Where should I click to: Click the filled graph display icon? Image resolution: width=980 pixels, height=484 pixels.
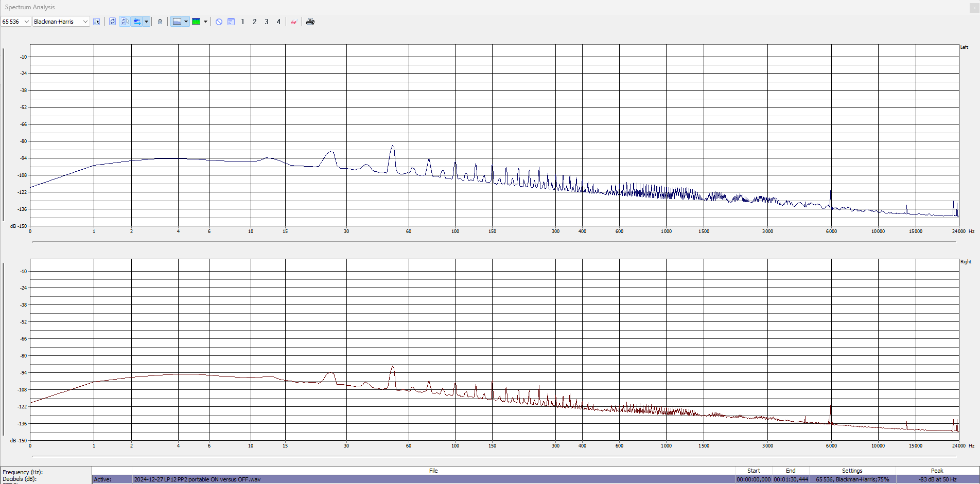177,22
